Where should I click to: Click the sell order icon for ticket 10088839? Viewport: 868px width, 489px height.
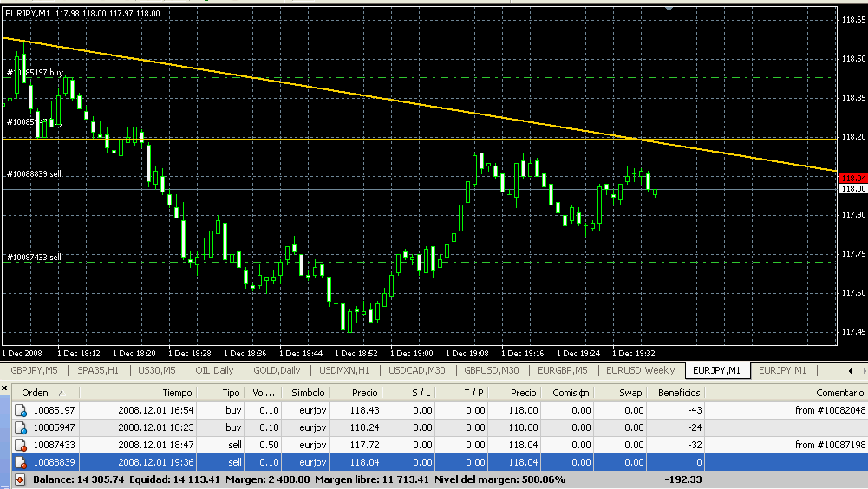click(21, 462)
